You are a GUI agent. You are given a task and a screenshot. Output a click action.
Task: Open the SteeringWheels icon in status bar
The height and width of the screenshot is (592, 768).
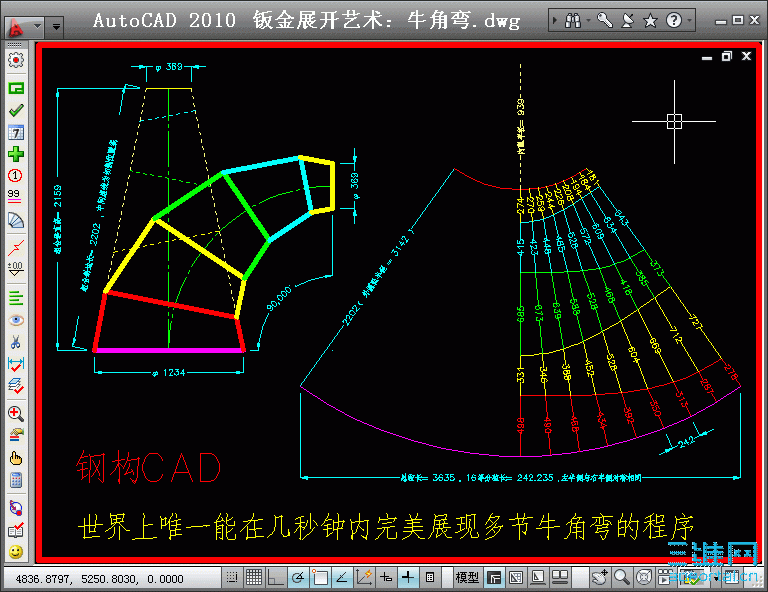pos(644,578)
